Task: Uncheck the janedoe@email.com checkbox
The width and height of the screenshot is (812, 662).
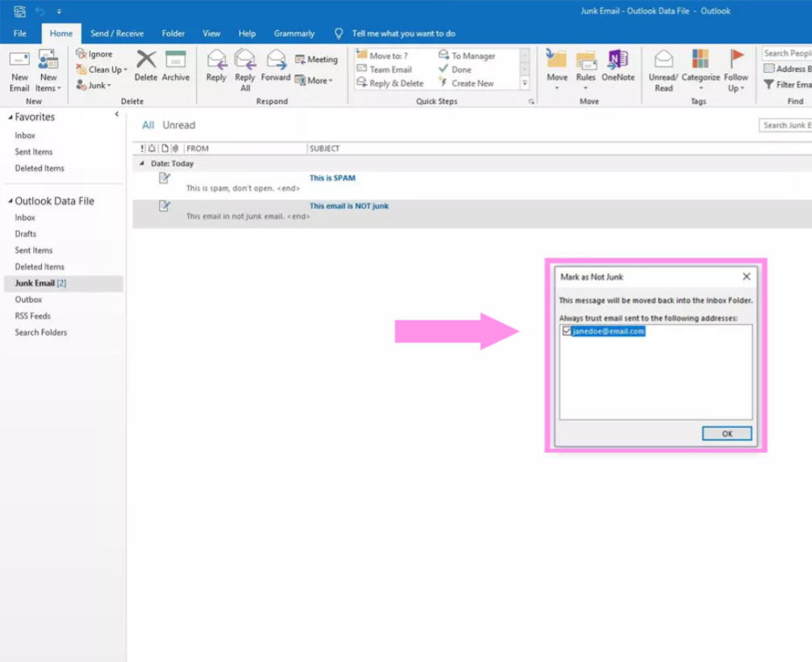Action: [567, 331]
